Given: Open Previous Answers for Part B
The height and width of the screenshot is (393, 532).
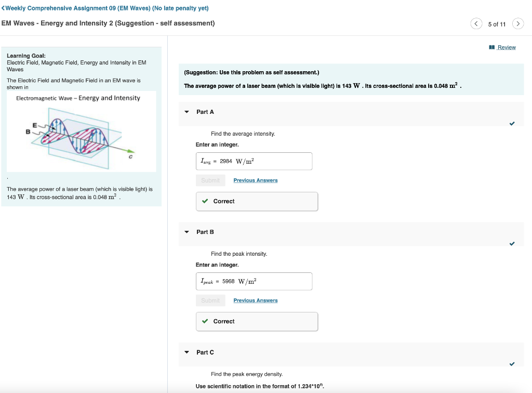Looking at the screenshot, I should [255, 300].
